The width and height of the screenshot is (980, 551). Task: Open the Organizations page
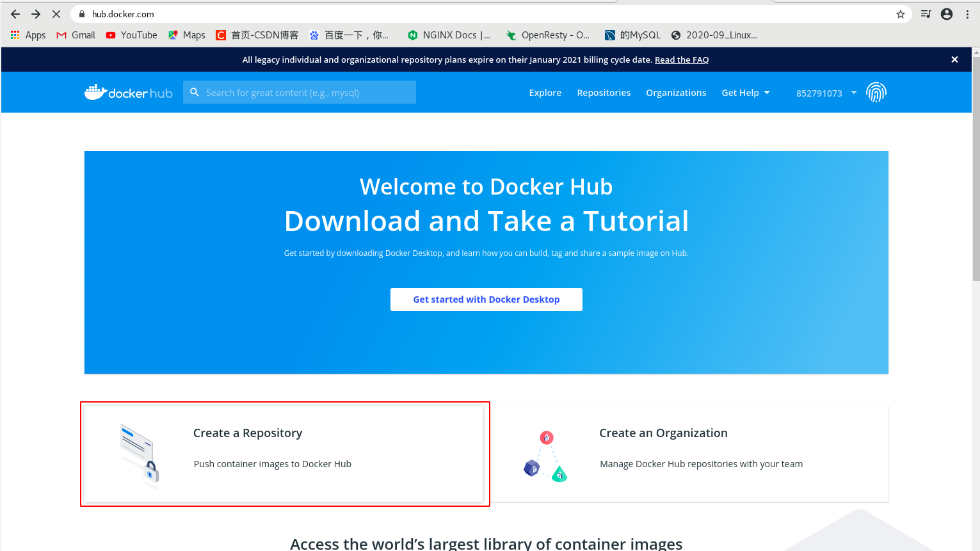pos(676,93)
